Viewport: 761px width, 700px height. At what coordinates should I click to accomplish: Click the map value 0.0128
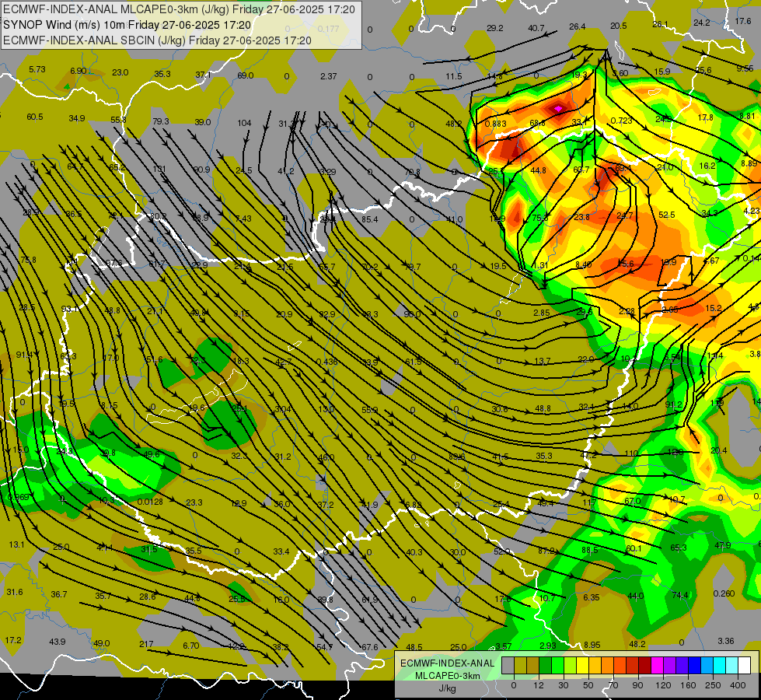pyautogui.click(x=150, y=502)
